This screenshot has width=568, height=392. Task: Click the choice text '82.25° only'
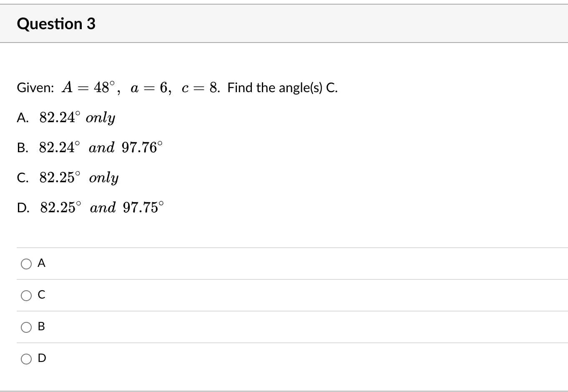(x=78, y=178)
